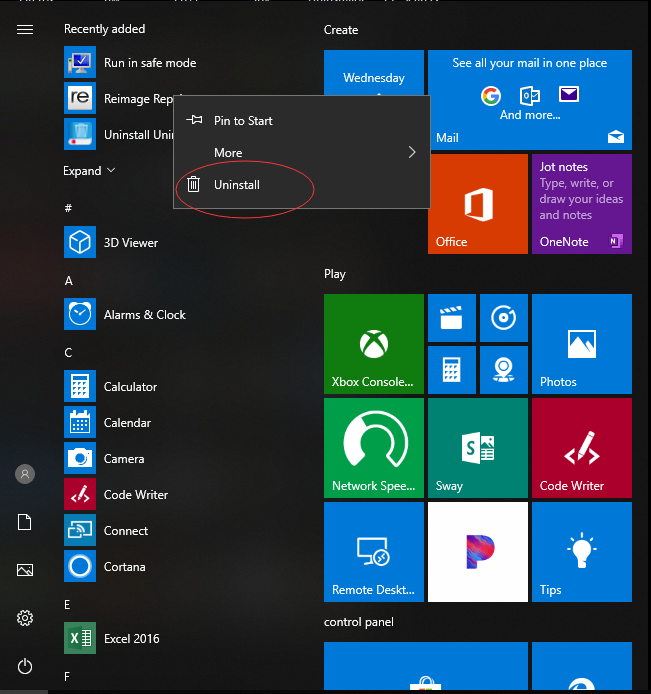Open the Movies & TV clapperboard tile
The image size is (651, 694).
click(x=452, y=318)
